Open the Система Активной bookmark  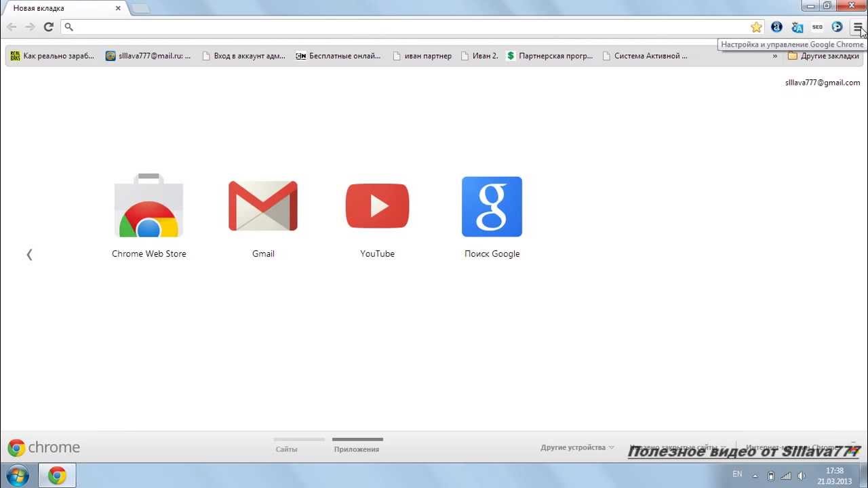pyautogui.click(x=645, y=56)
